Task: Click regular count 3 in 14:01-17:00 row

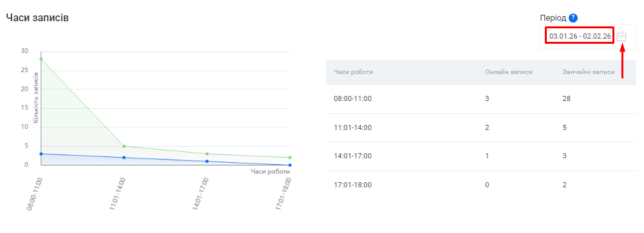Action: pos(564,156)
